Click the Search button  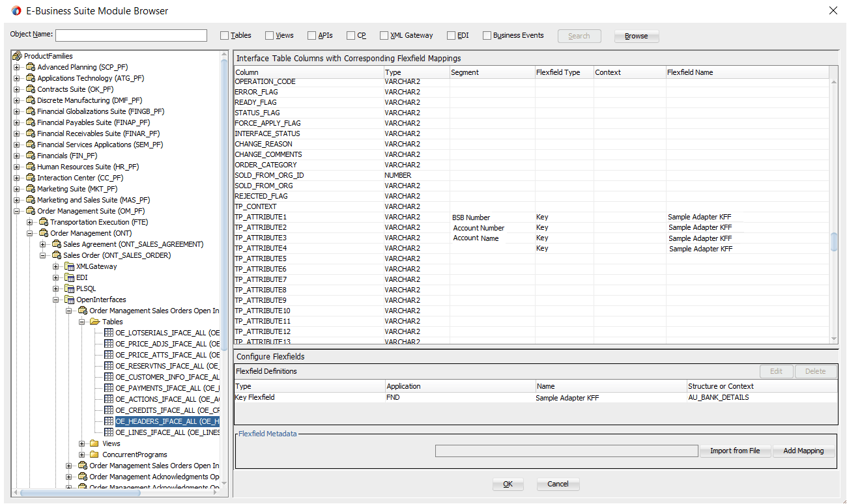pyautogui.click(x=579, y=36)
